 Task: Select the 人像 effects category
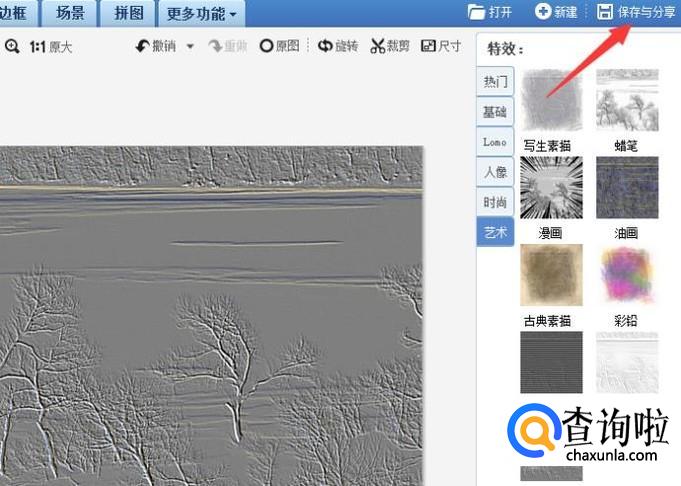(495, 172)
